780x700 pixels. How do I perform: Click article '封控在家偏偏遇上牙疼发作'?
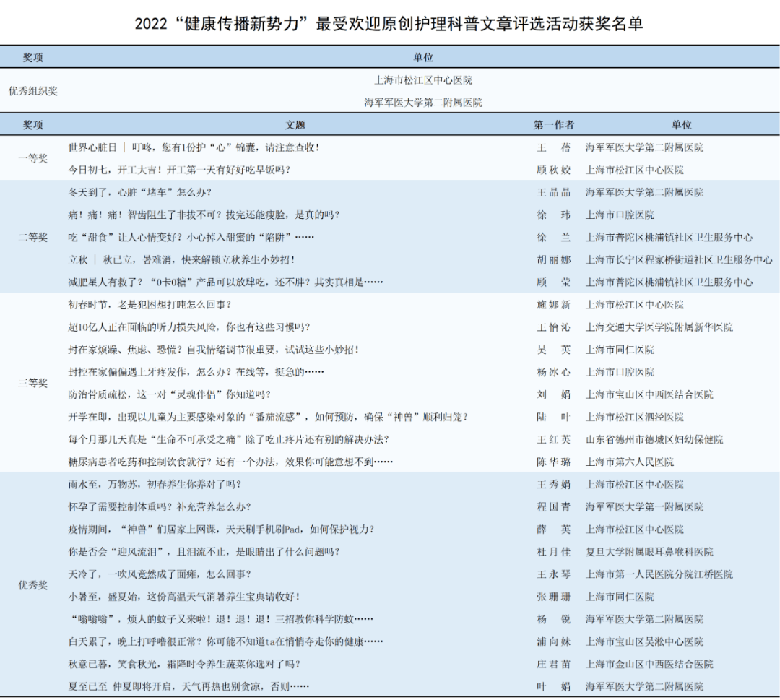pos(196,371)
